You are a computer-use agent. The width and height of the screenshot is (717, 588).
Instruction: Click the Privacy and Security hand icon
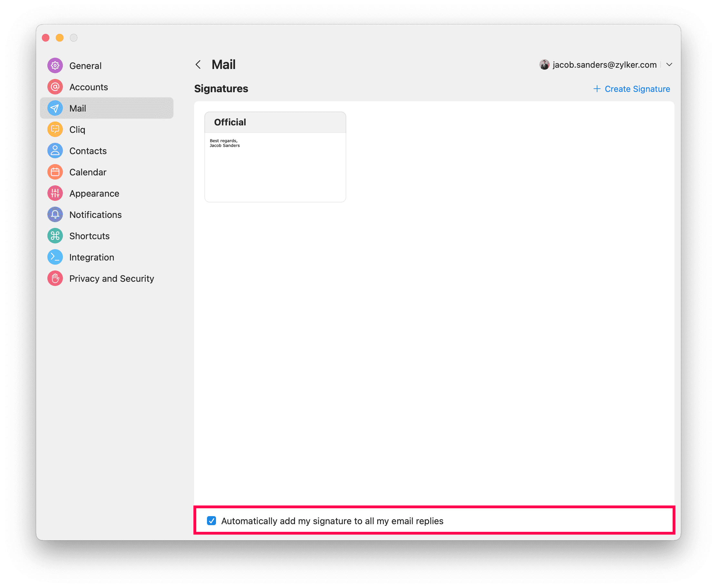[55, 279]
